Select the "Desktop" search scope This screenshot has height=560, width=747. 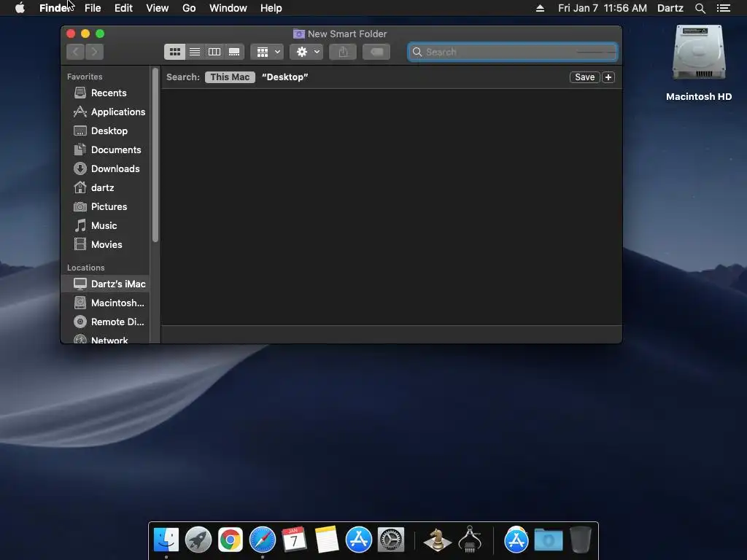point(285,77)
